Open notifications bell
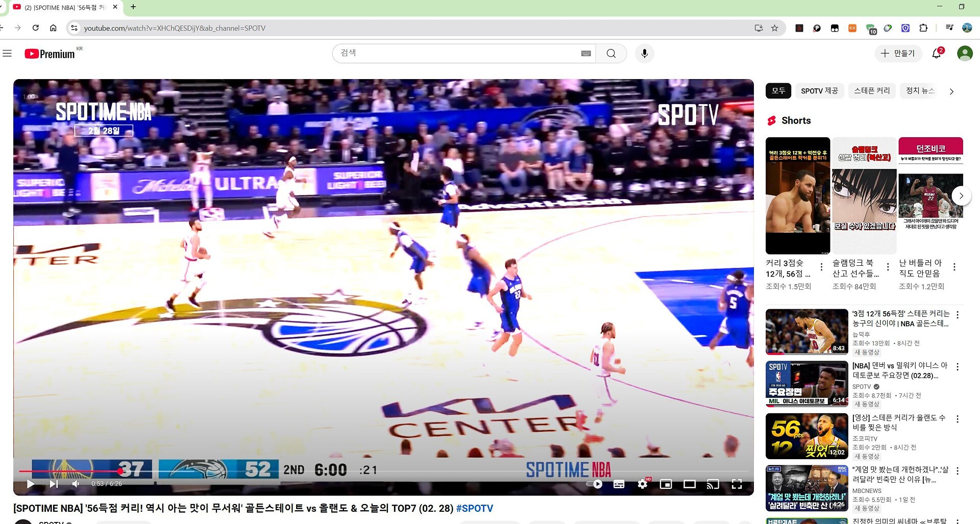The width and height of the screenshot is (980, 524). click(x=937, y=54)
